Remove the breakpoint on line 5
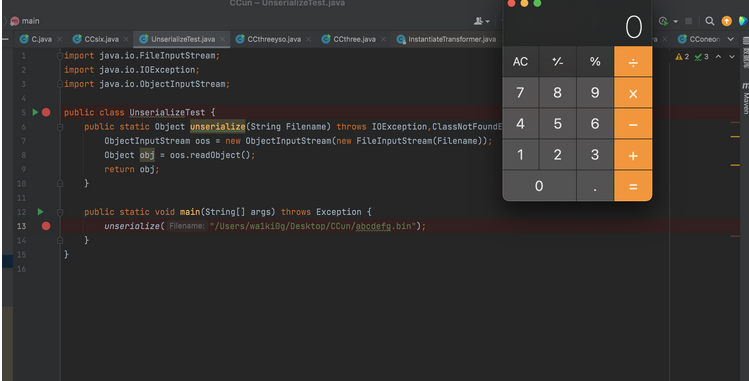The height and width of the screenshot is (381, 749). click(x=46, y=112)
